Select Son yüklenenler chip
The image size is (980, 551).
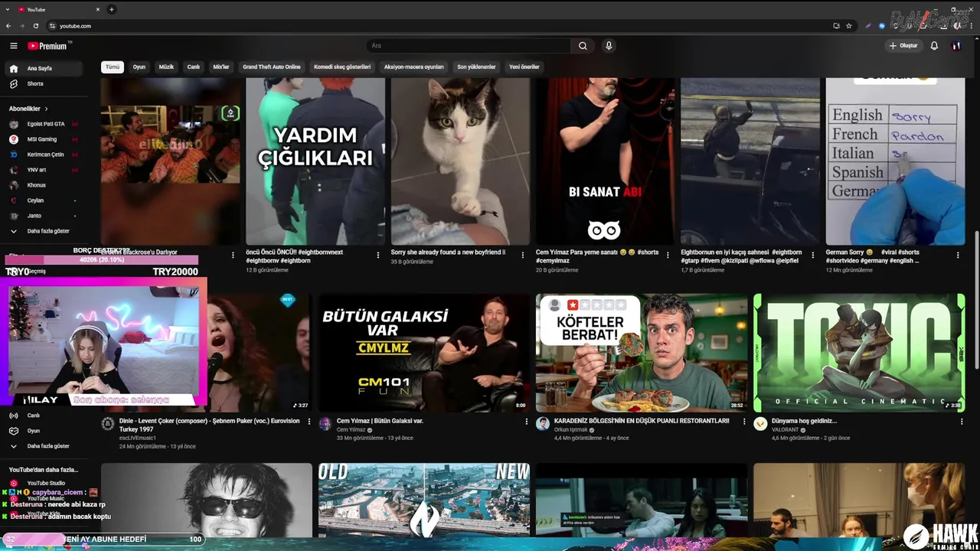coord(476,67)
